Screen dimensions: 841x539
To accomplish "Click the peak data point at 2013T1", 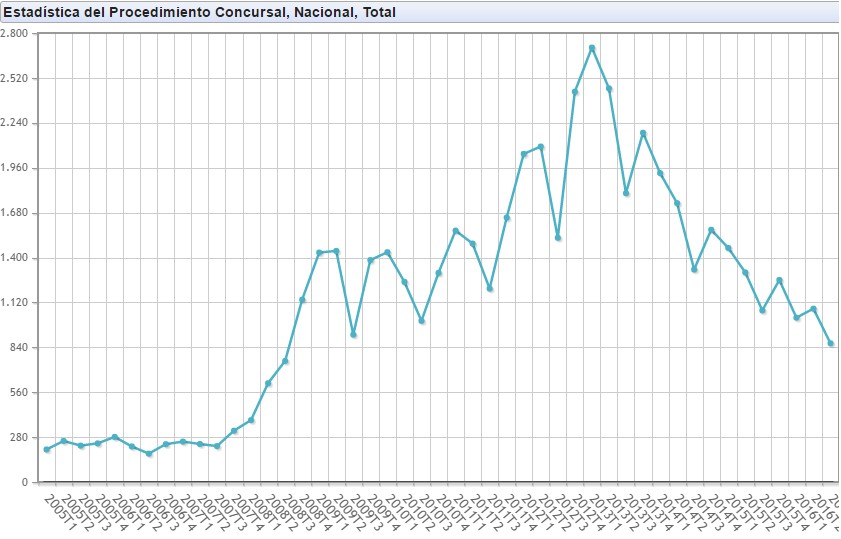I will click(592, 48).
